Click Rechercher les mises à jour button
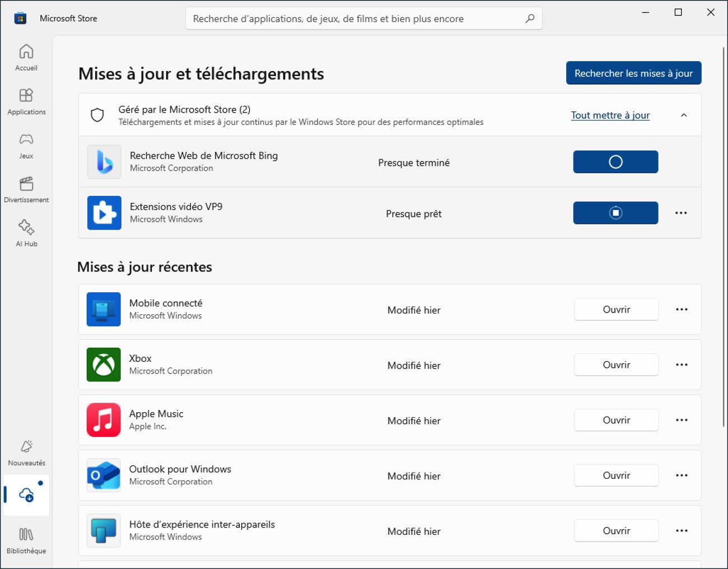 (x=633, y=73)
